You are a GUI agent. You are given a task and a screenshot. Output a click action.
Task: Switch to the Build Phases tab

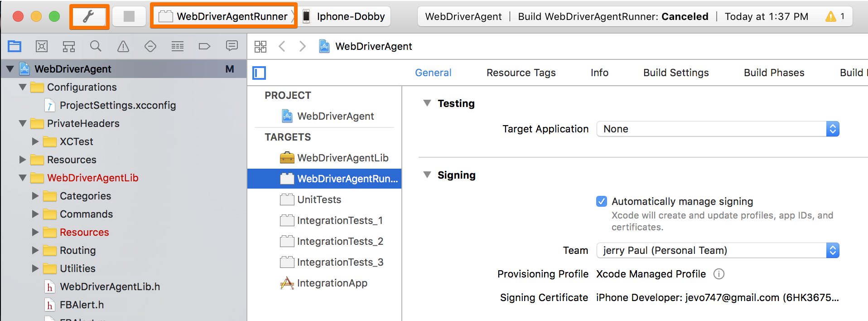(774, 73)
